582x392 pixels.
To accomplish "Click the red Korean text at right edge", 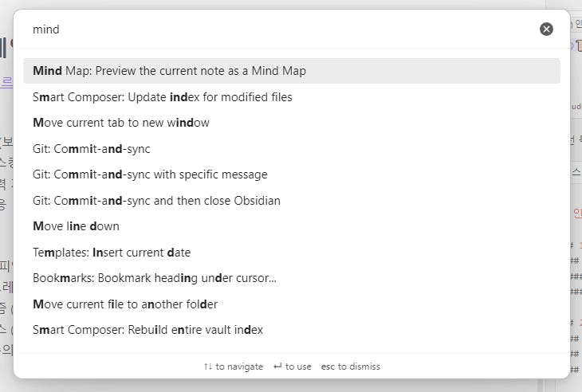I will pyautogui.click(x=576, y=213).
